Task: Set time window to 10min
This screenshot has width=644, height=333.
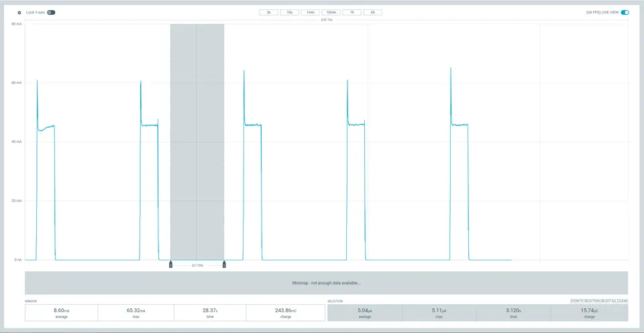Action: pyautogui.click(x=331, y=12)
